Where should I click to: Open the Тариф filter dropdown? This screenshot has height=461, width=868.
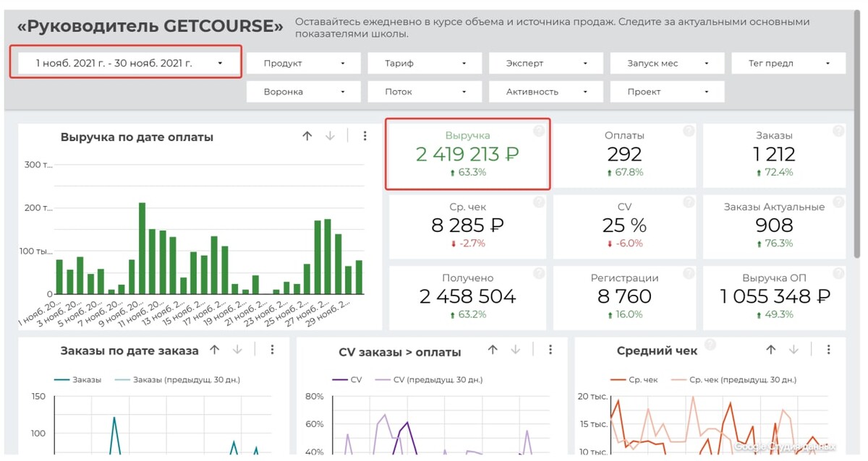[x=425, y=63]
